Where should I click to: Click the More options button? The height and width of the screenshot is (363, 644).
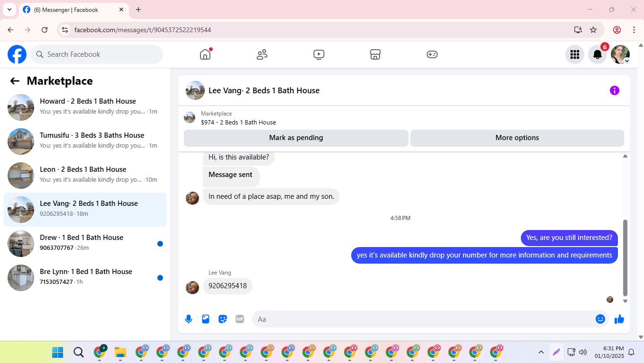coord(517,138)
